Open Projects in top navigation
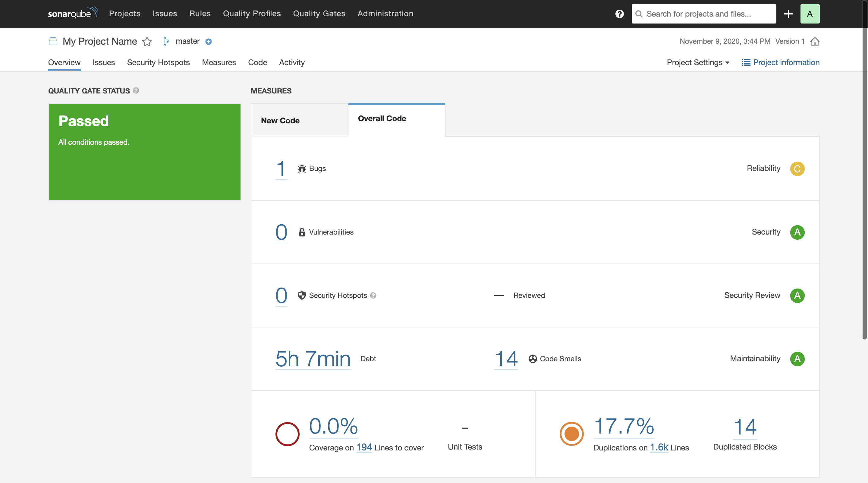This screenshot has height=483, width=868. 124,14
